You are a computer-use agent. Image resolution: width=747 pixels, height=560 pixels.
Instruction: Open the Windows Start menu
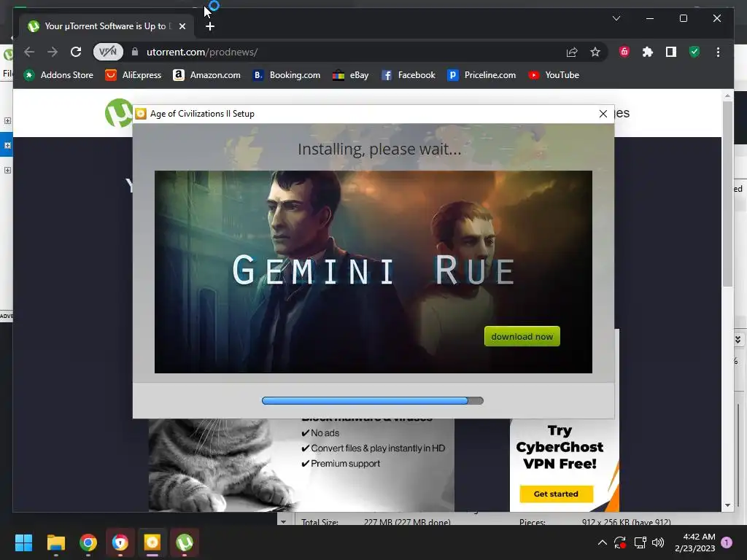[23, 542]
